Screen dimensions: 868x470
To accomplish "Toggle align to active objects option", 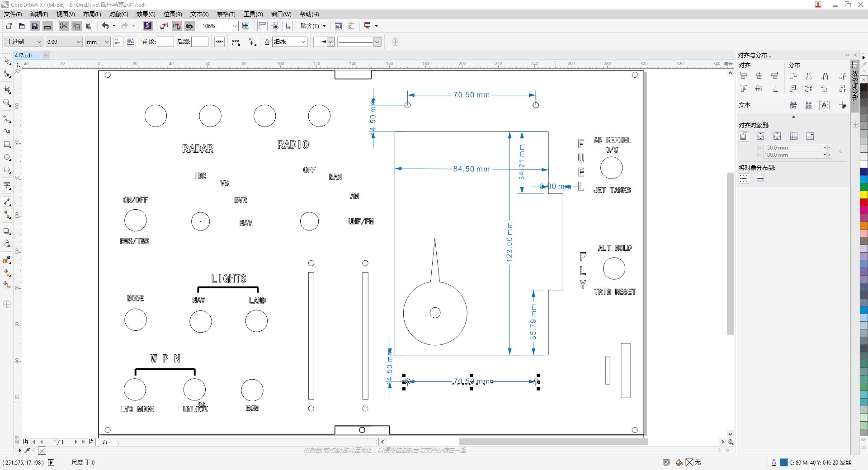I will click(x=744, y=136).
